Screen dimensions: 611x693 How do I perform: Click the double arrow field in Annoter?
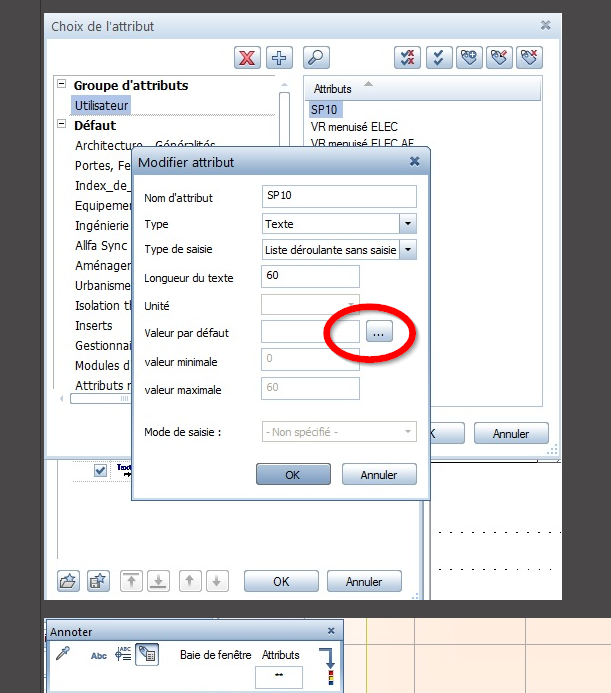pyautogui.click(x=279, y=677)
